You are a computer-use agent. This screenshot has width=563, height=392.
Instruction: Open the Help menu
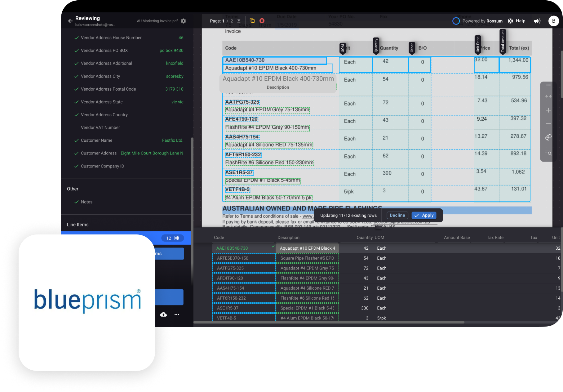[516, 21]
